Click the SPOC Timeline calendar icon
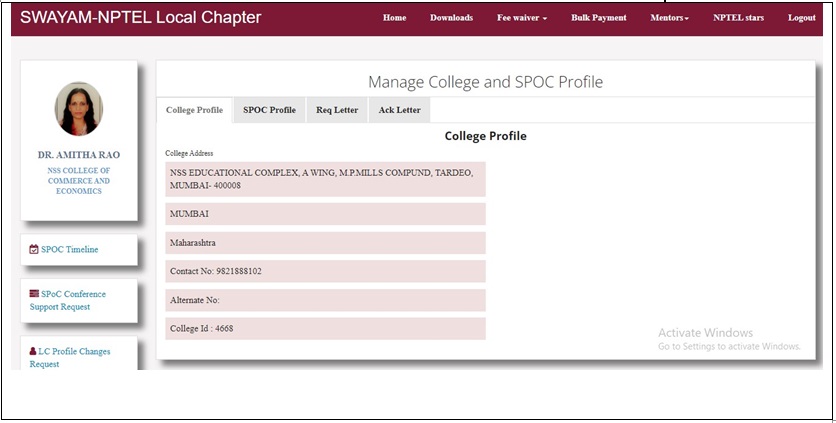This screenshot has width=836, height=423. pos(34,249)
